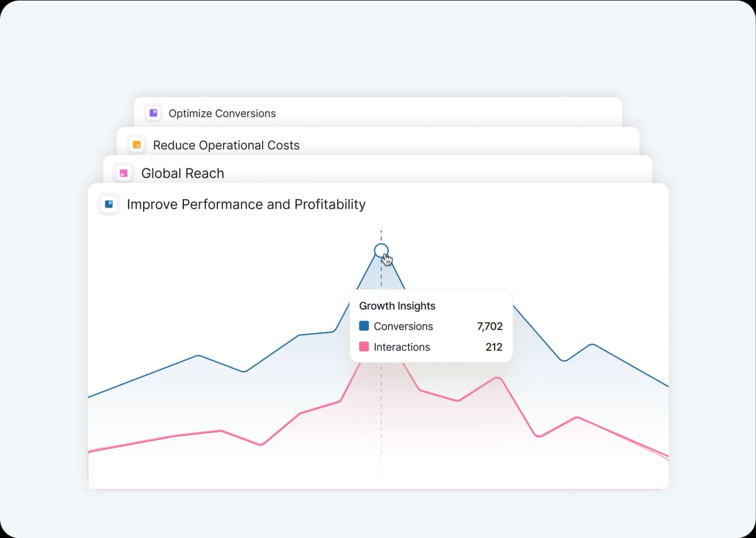Click the blue Improve Performance icon
756x538 pixels.
point(109,205)
